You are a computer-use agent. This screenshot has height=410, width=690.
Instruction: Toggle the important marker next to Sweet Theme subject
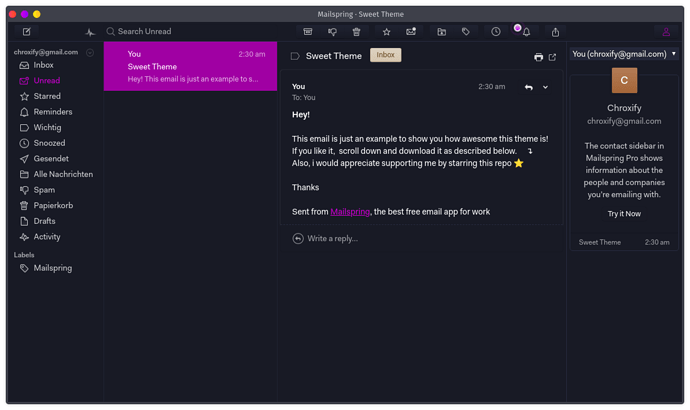[x=295, y=56]
